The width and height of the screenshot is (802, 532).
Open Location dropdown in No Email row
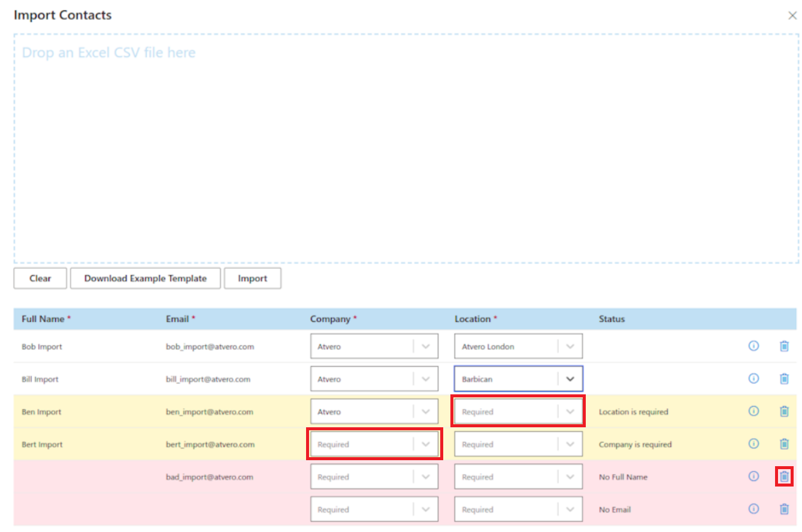click(518, 509)
